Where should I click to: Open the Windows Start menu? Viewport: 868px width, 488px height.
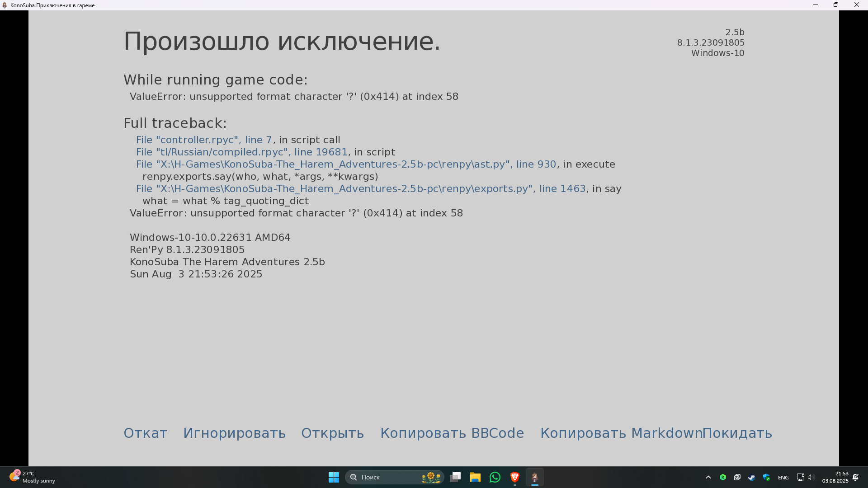[334, 477]
